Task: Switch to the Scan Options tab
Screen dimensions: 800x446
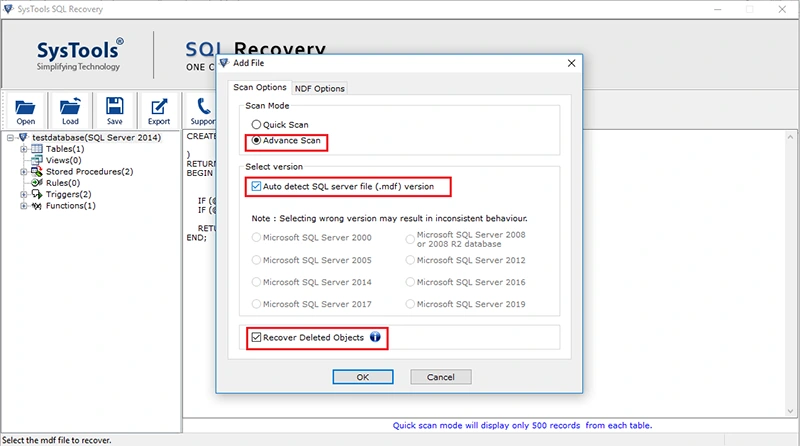Action: pos(260,87)
